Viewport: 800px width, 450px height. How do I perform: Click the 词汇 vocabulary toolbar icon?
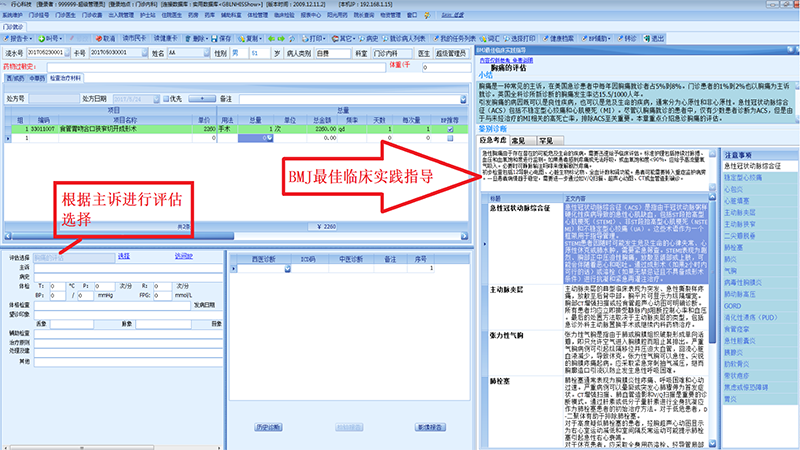[483, 39]
